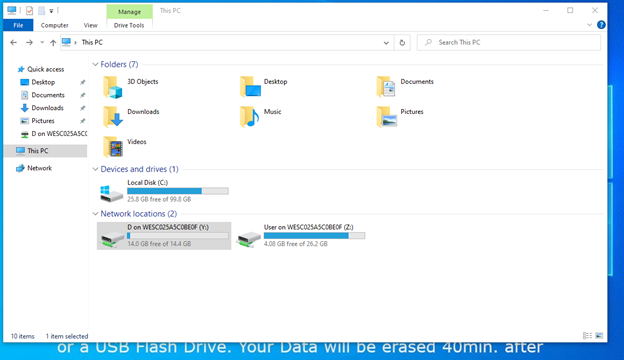
Task: Select Network in the navigation pane
Action: tap(39, 168)
